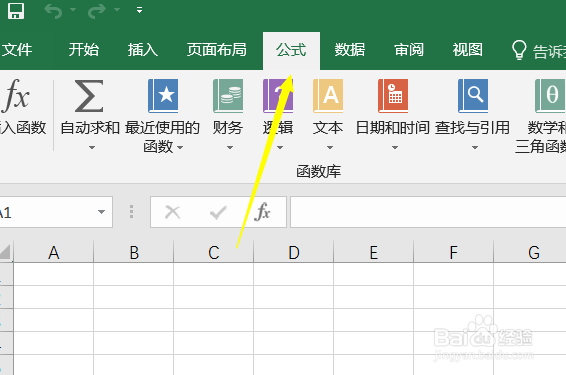Select the column C header
Viewport: 566px width, 375px height.
tap(214, 252)
